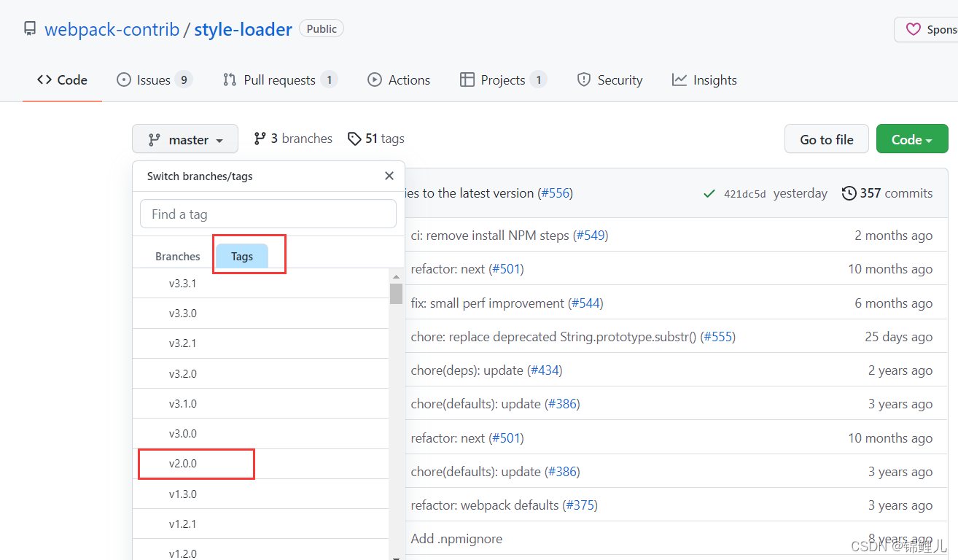Toggle the master branch dropdown
Viewport: 958px width, 560px height.
pyautogui.click(x=185, y=139)
